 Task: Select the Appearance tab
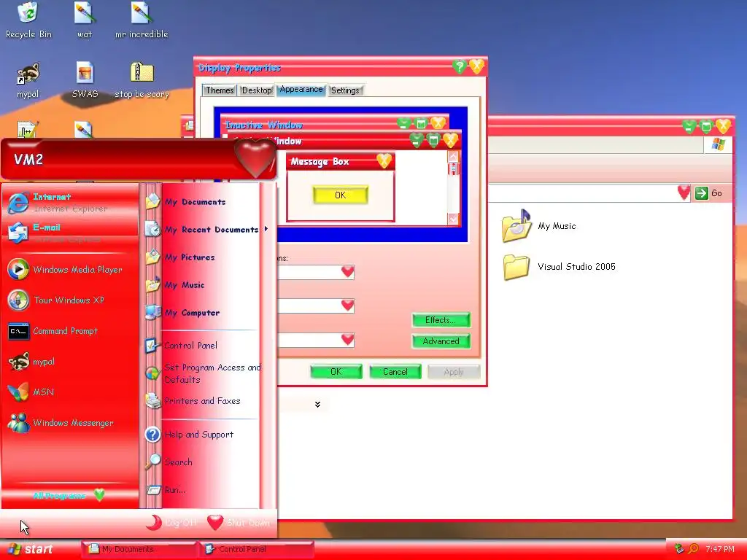(x=301, y=89)
